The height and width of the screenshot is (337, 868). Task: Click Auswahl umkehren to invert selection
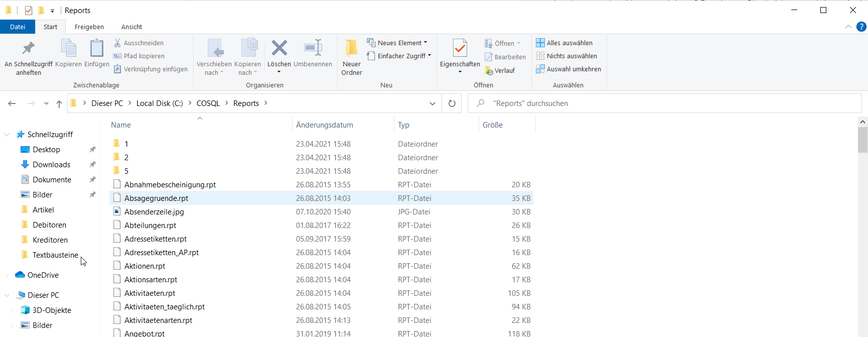(568, 69)
